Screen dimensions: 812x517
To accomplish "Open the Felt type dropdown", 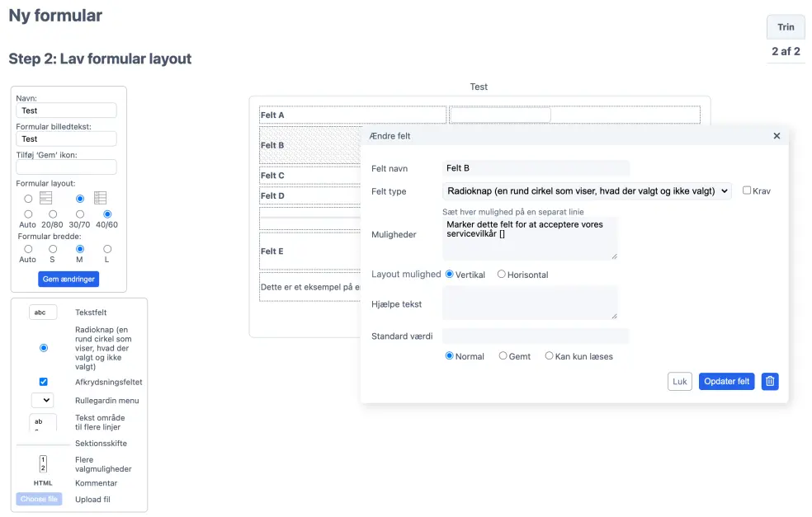I will 587,191.
